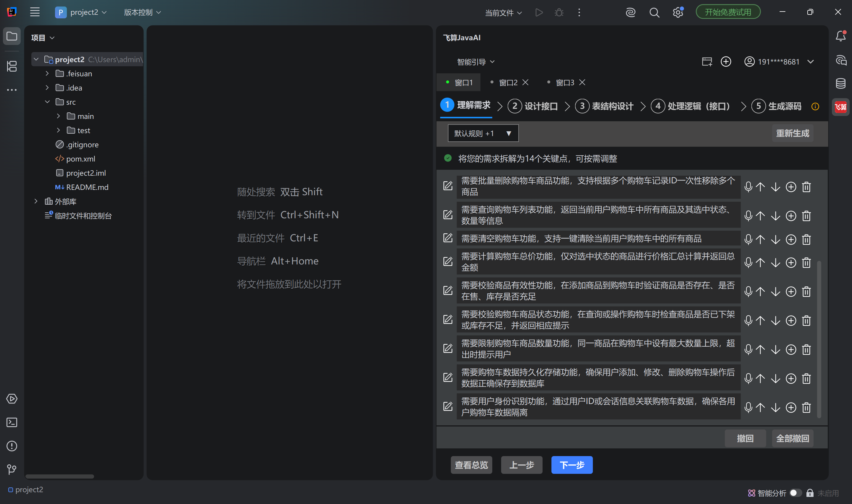The width and height of the screenshot is (852, 504).
Task: Open Search Everywhere magnifier
Action: [654, 12]
